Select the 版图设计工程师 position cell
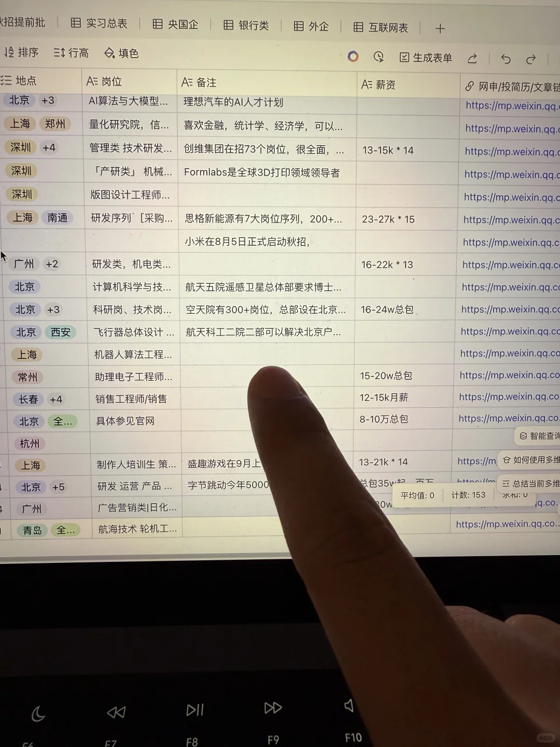 pos(131,195)
